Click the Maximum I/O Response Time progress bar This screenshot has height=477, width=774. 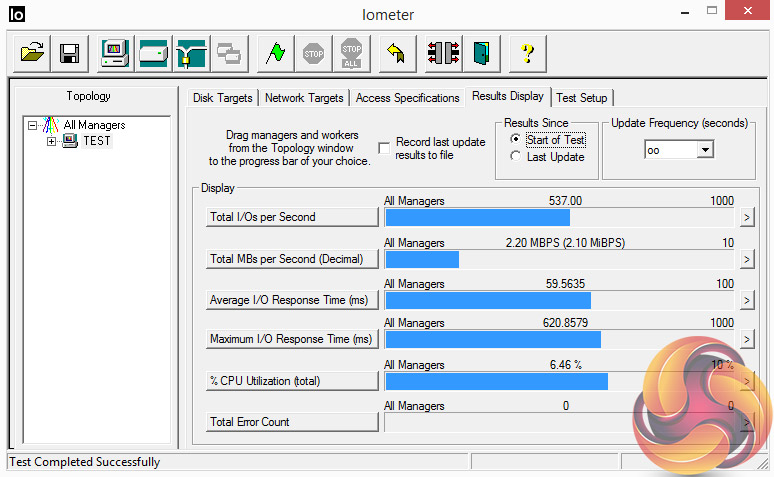tap(559, 340)
